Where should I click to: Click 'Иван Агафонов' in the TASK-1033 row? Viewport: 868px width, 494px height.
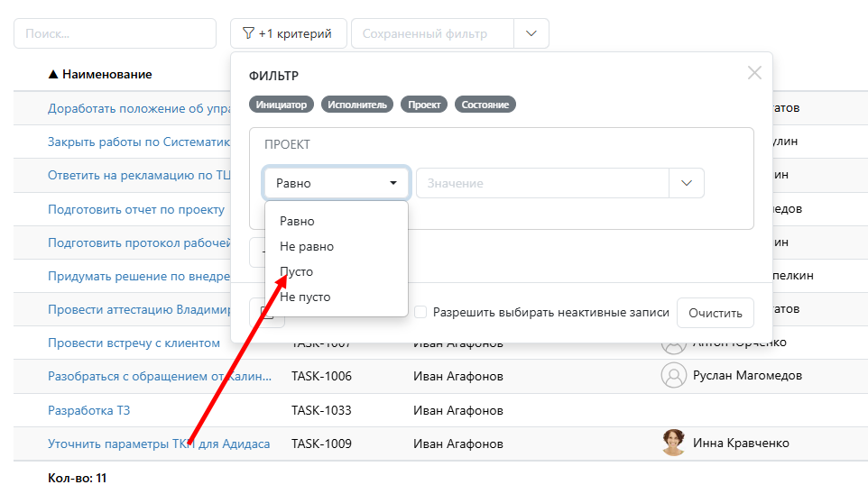458,410
